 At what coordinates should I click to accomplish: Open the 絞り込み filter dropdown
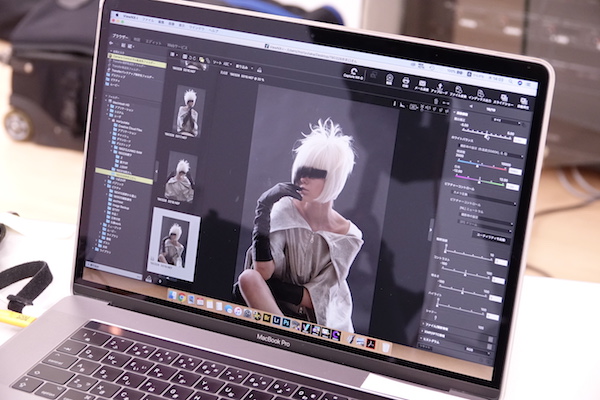(x=245, y=67)
